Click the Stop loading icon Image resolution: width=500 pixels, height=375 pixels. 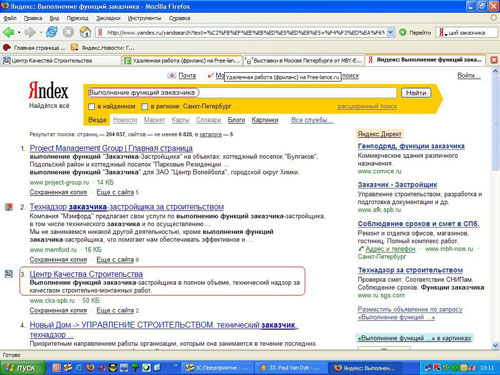point(68,32)
